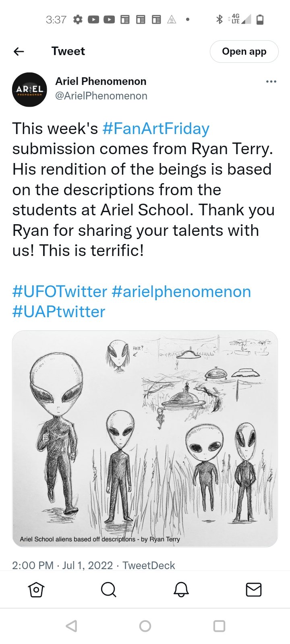The image size is (290, 644).
Task: Open the Search magnifier tab
Action: (108, 590)
